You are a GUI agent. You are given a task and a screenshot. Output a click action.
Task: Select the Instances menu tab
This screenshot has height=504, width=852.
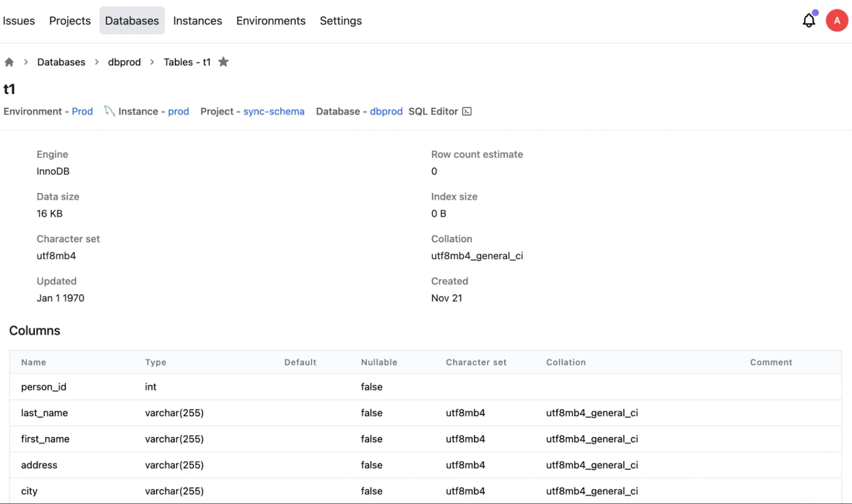[197, 20]
